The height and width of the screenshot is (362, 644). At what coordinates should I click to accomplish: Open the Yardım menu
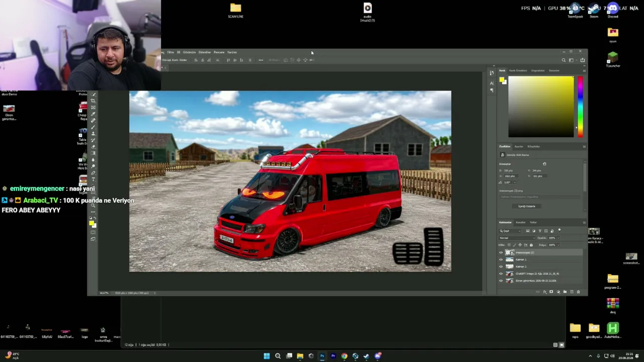pyautogui.click(x=232, y=52)
